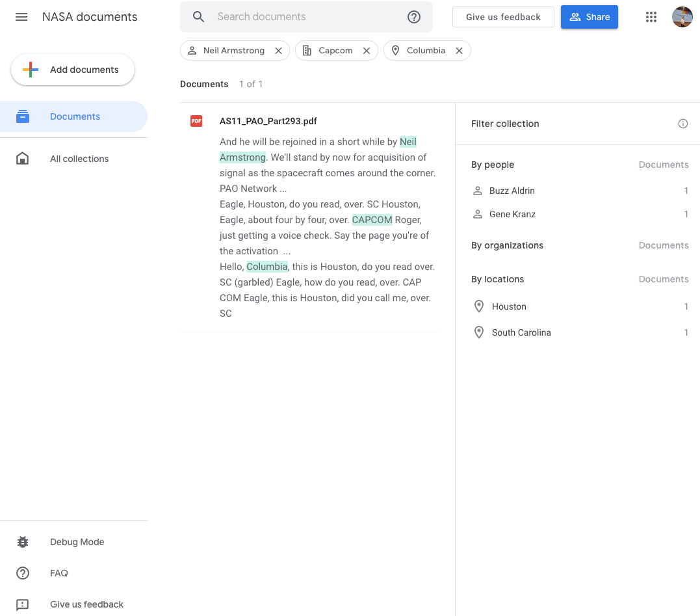The image size is (700, 616).
Task: Click into the Search documents field
Action: 306,17
